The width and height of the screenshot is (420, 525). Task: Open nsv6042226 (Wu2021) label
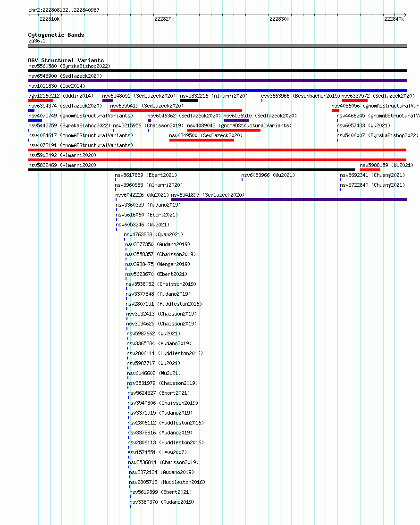coord(142,195)
